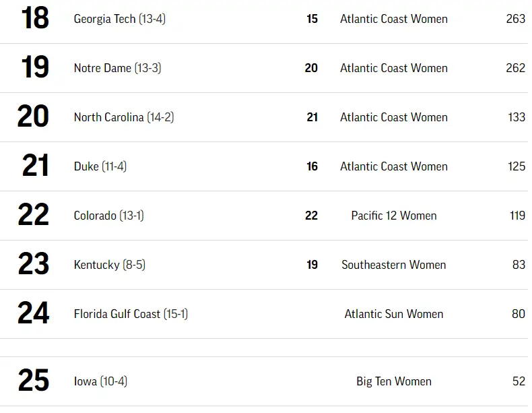This screenshot has width=532, height=413.
Task: Click the rank number 25 for Iowa
Action: click(34, 381)
